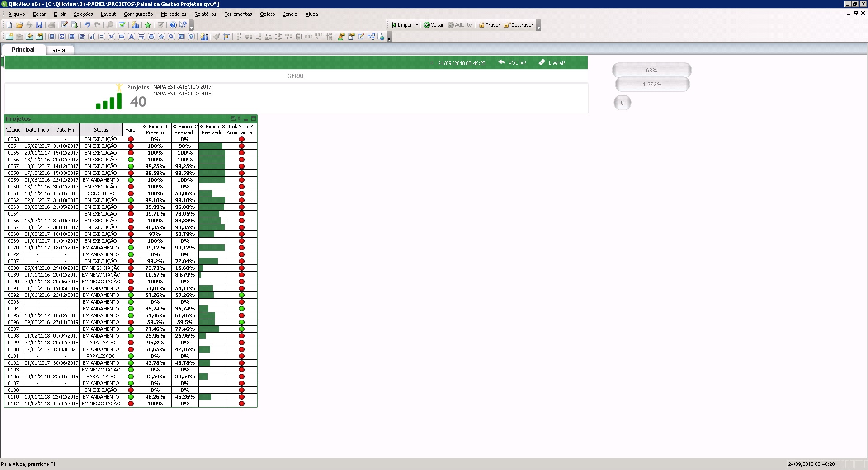The height and width of the screenshot is (470, 868).
Task: Toggle the Design Grid icon
Action: tap(226, 37)
